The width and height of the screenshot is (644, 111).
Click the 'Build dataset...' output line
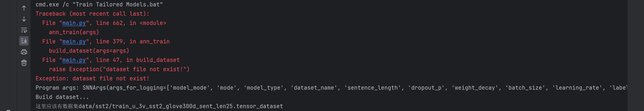click(x=62, y=97)
